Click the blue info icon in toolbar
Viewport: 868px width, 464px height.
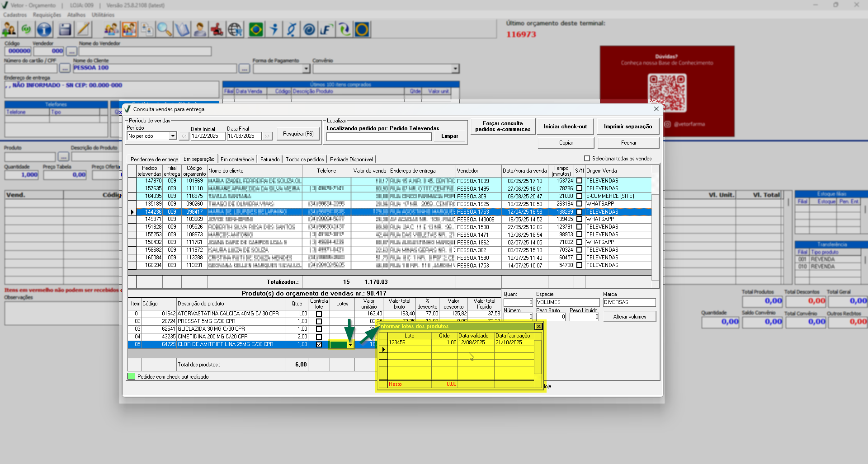click(44, 30)
